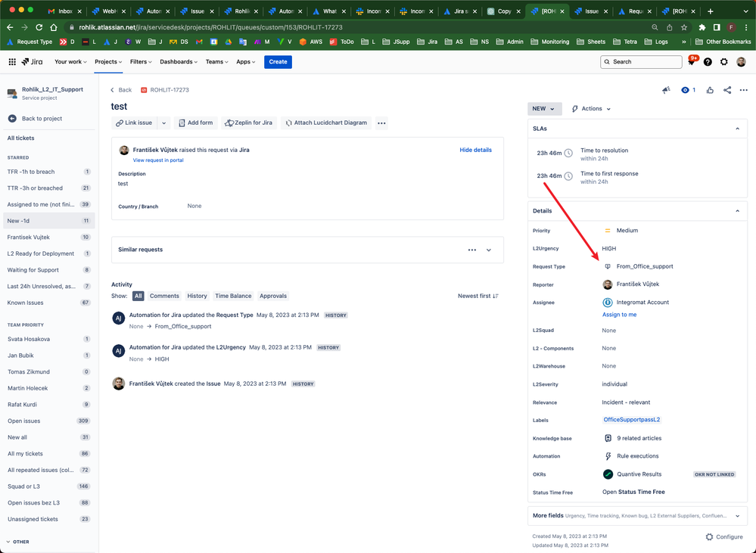Click the Knowledge base articles icon
The width and height of the screenshot is (756, 553).
[608, 438]
